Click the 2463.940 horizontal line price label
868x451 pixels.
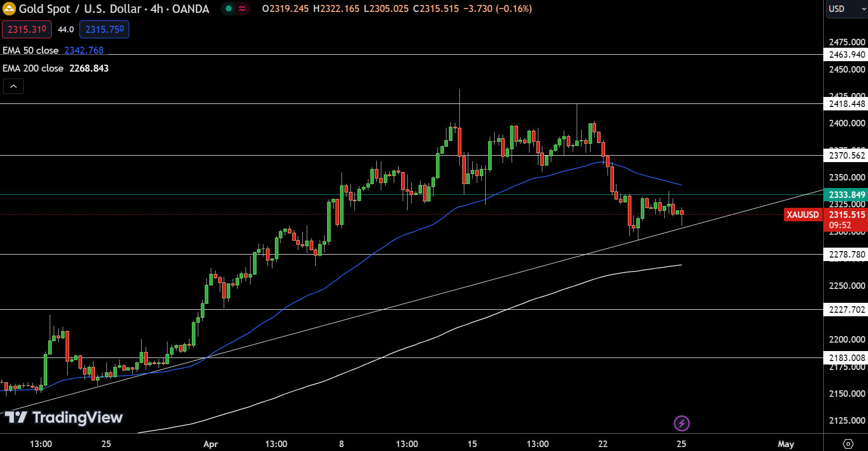[846, 55]
